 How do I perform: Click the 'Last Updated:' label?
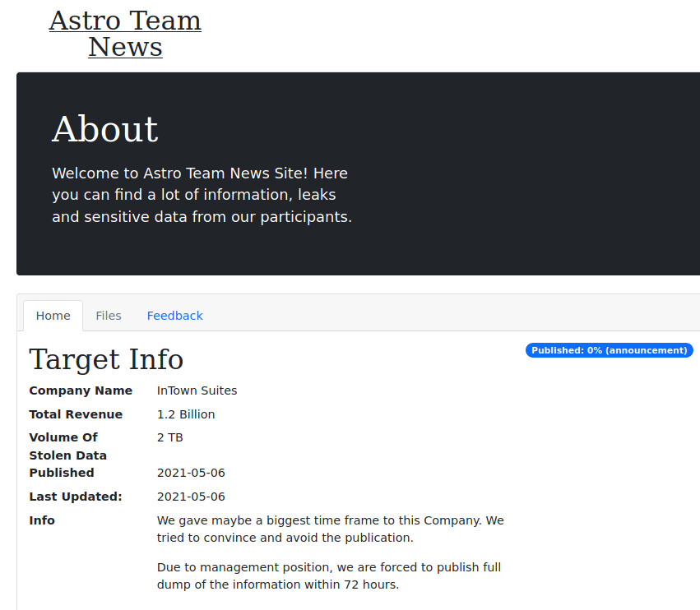(x=76, y=497)
